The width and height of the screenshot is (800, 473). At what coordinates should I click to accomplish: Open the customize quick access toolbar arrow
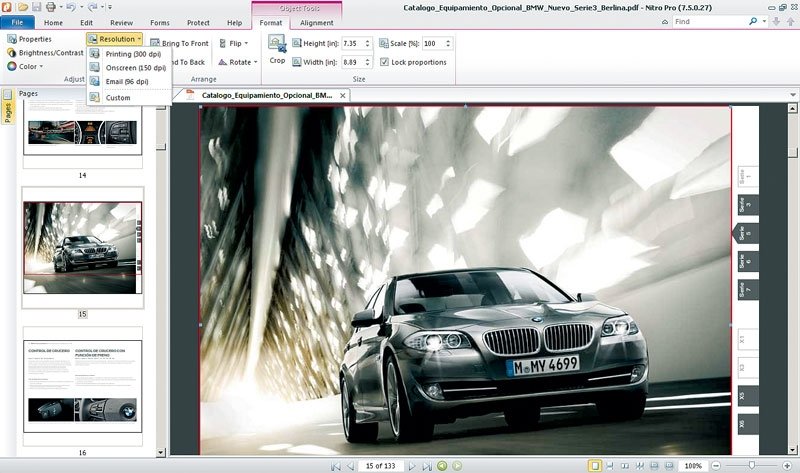110,7
